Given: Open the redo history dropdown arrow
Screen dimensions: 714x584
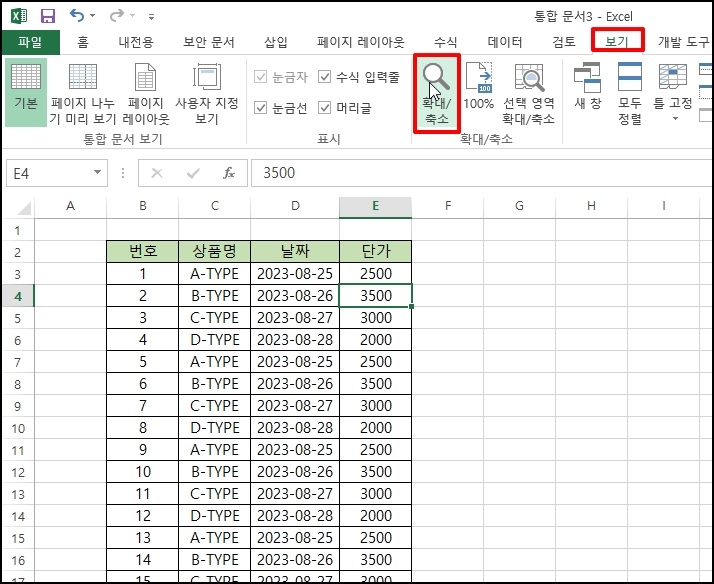Looking at the screenshot, I should tap(133, 16).
